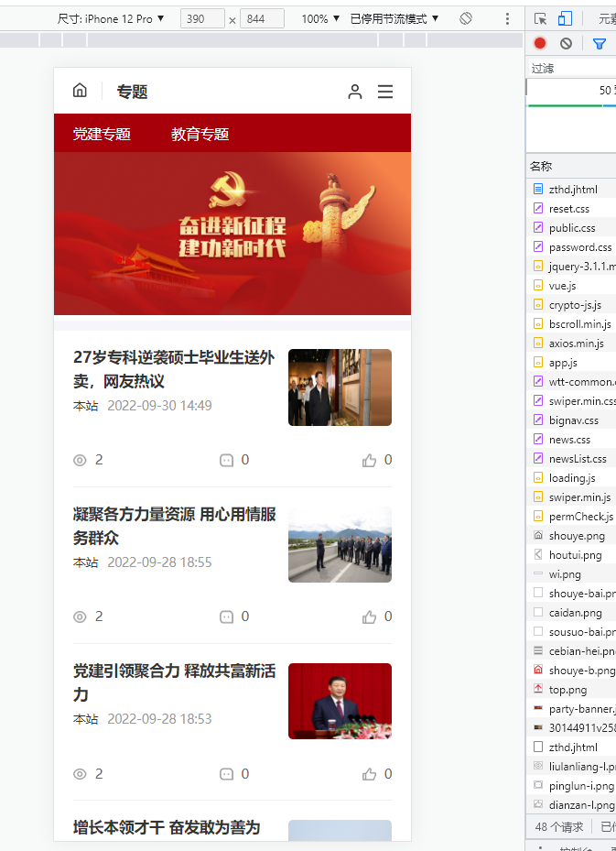
Task: Toggle the device toolbar icon
Action: point(565,19)
